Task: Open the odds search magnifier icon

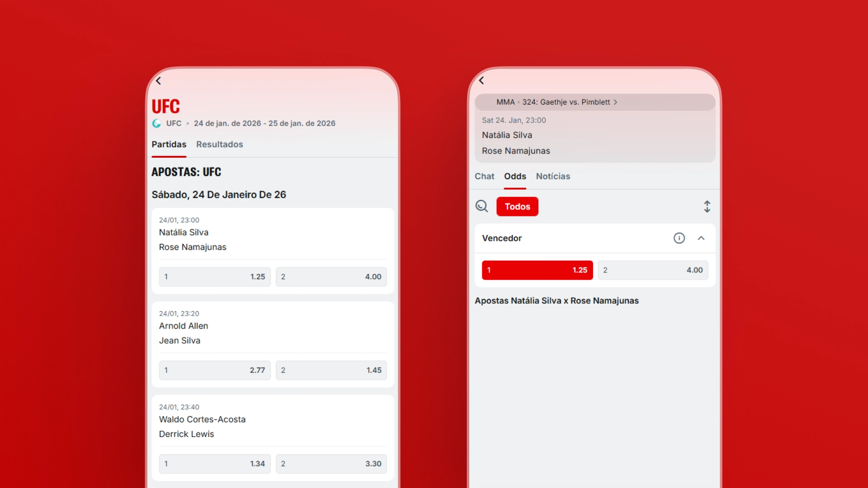Action: [481, 206]
